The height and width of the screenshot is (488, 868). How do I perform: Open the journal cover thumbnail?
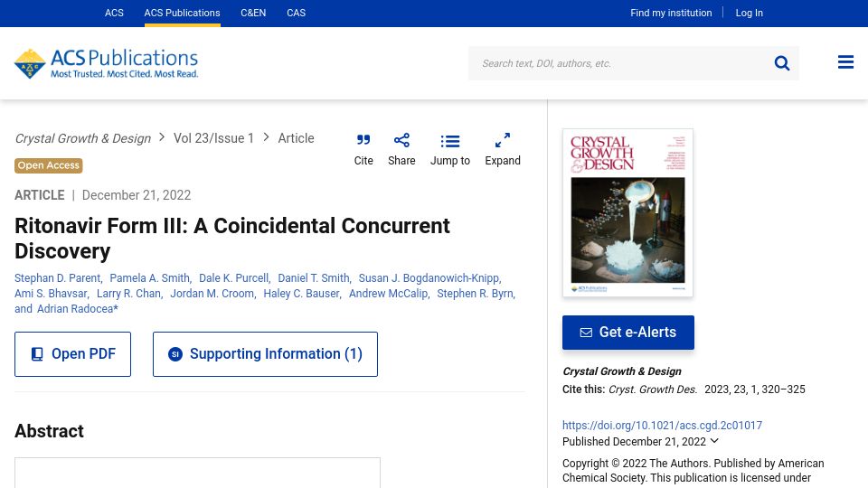(x=627, y=213)
